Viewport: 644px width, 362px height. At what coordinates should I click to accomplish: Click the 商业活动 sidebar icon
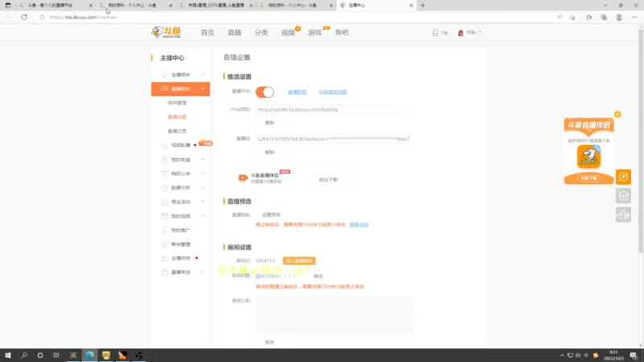(x=164, y=202)
